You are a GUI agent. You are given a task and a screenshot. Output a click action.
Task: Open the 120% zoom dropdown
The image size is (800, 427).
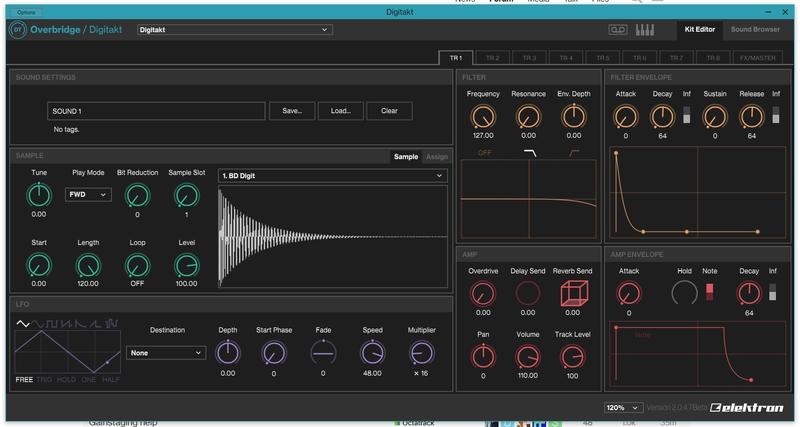pos(622,408)
